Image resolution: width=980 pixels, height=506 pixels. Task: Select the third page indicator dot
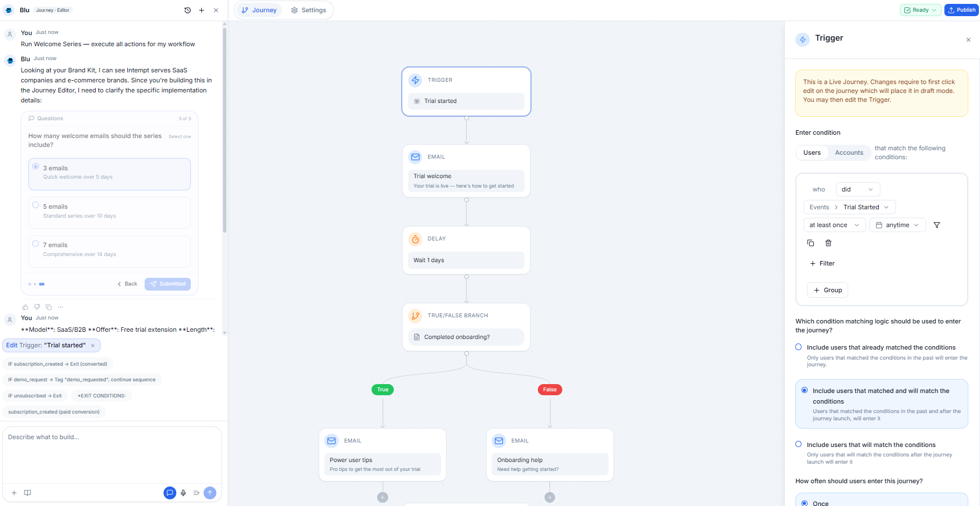point(42,284)
